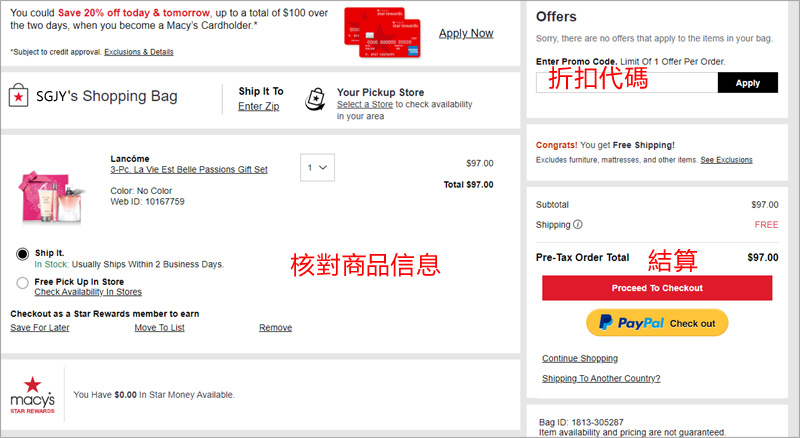
Task: Click the promo code input field
Action: click(x=627, y=83)
